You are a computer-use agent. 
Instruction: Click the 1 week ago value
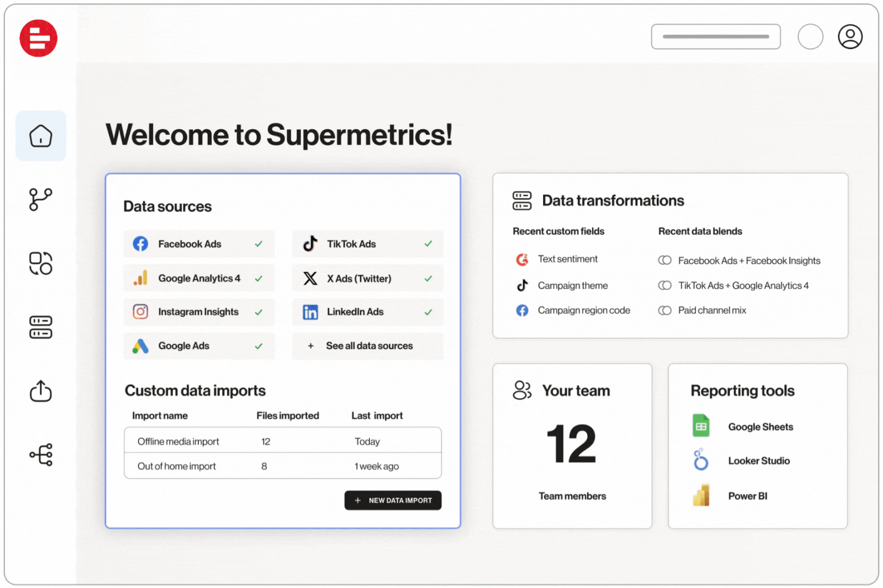pyautogui.click(x=377, y=466)
